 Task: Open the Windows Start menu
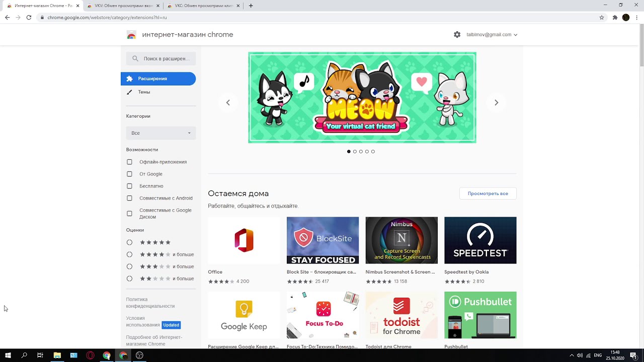point(8,355)
